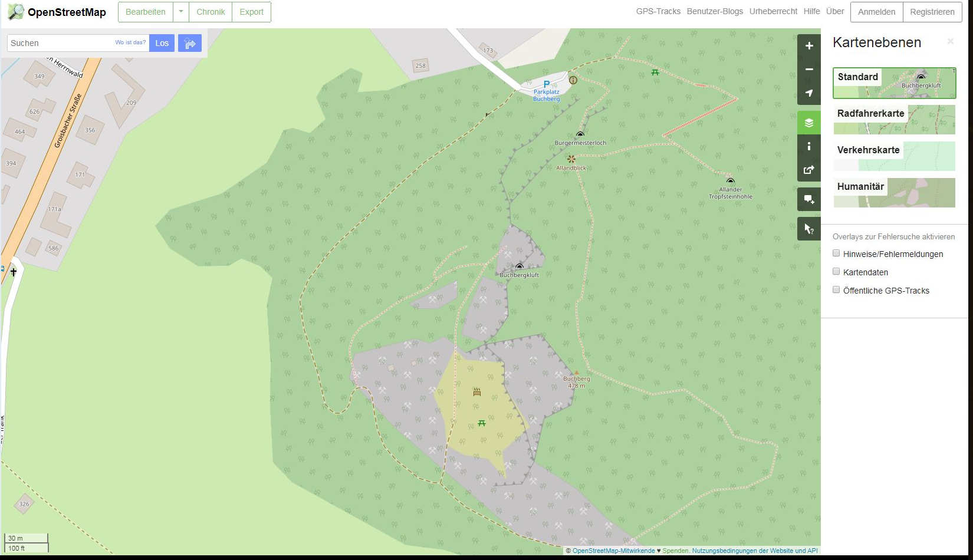Viewport: 973px width, 560px height.
Task: Click the information point icon near Parkplatz
Action: [x=573, y=80]
